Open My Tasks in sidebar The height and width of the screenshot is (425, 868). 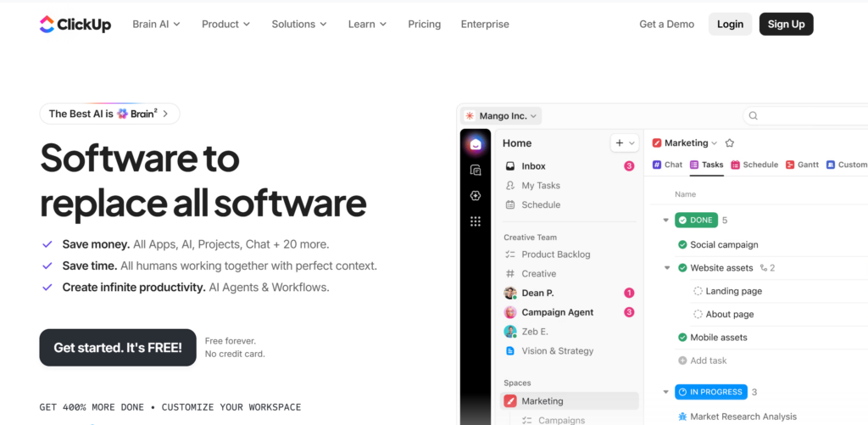click(x=569, y=186)
